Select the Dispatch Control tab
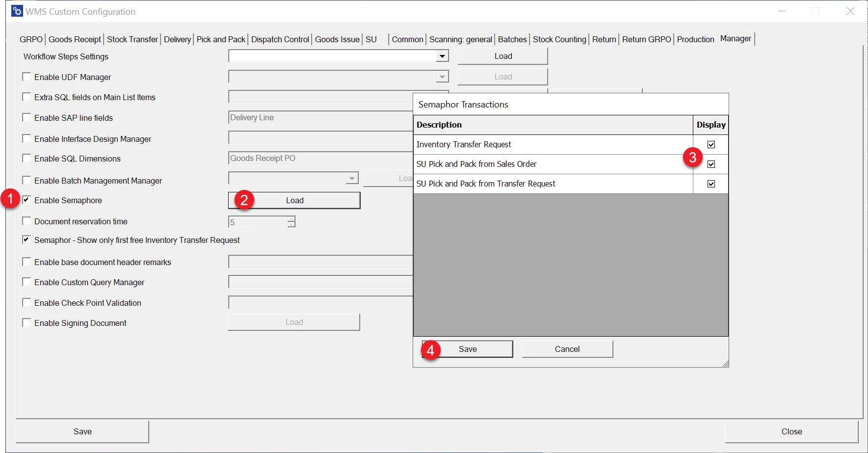 280,39
